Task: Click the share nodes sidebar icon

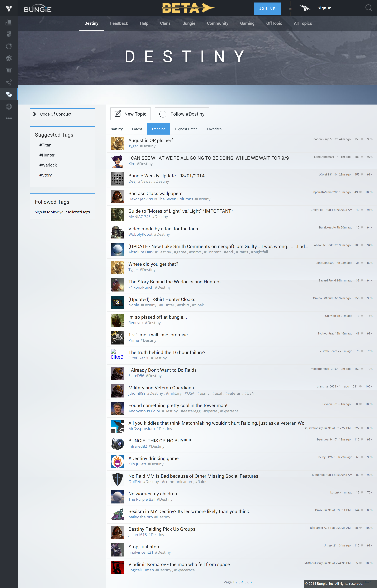Action: 9,82
